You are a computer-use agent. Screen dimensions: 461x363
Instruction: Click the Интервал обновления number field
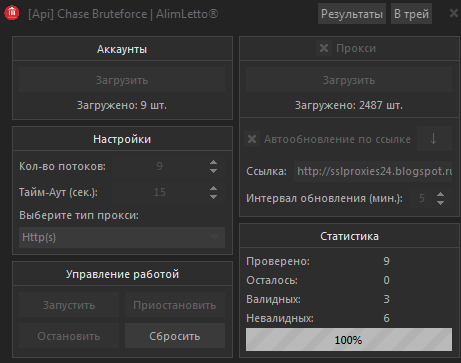421,198
